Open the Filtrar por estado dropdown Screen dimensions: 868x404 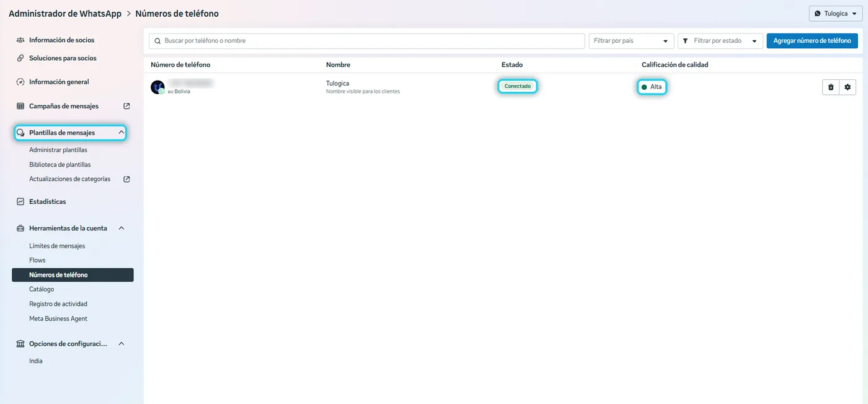point(720,41)
